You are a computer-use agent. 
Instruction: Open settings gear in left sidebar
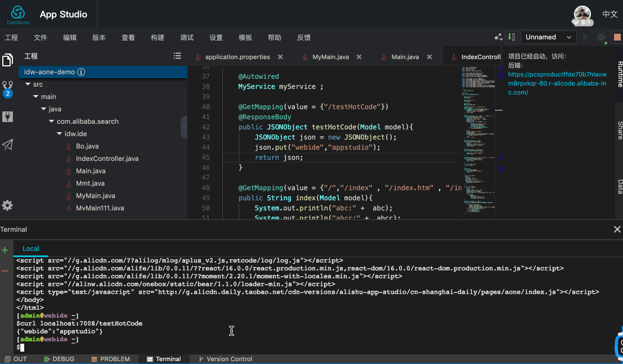click(7, 205)
